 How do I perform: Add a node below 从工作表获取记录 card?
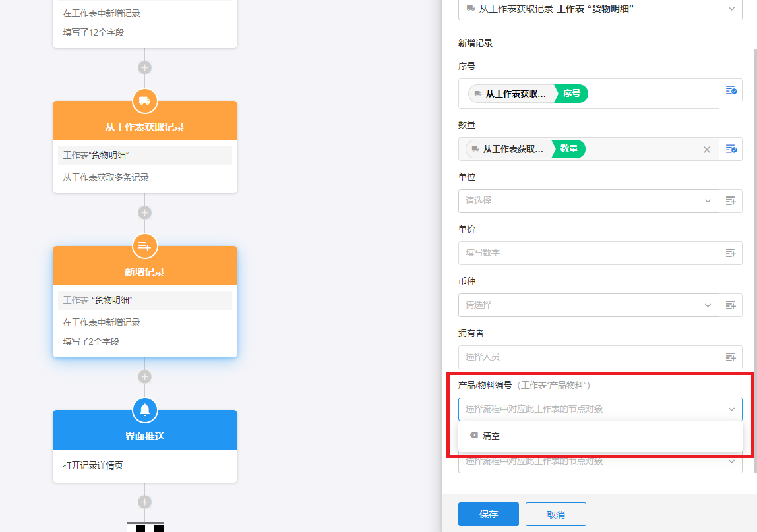point(145,212)
